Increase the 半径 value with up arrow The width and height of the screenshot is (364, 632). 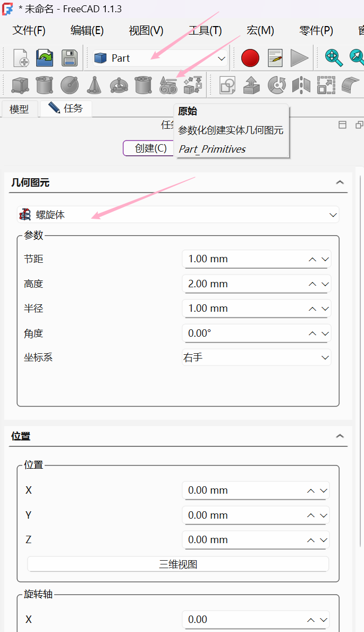[312, 309]
